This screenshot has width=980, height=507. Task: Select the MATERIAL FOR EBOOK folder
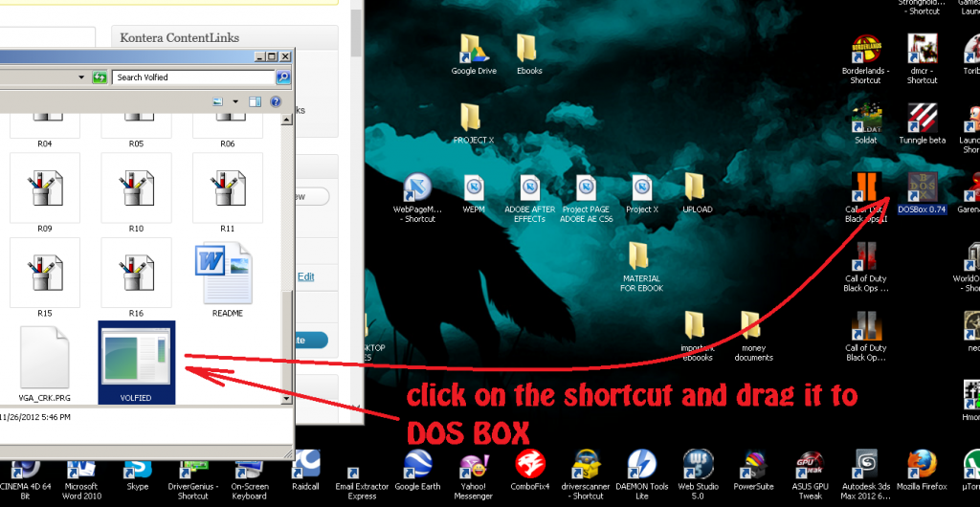coord(641,267)
